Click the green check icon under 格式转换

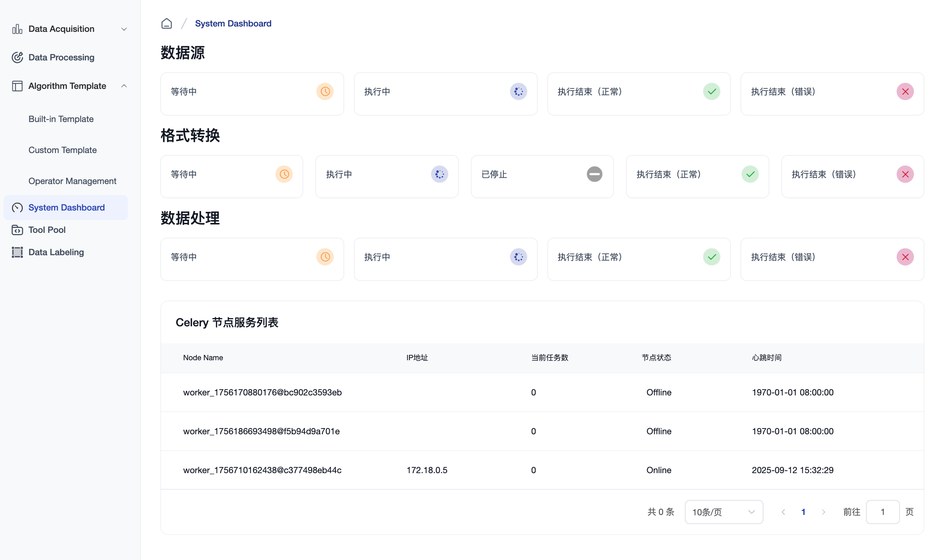click(x=750, y=174)
